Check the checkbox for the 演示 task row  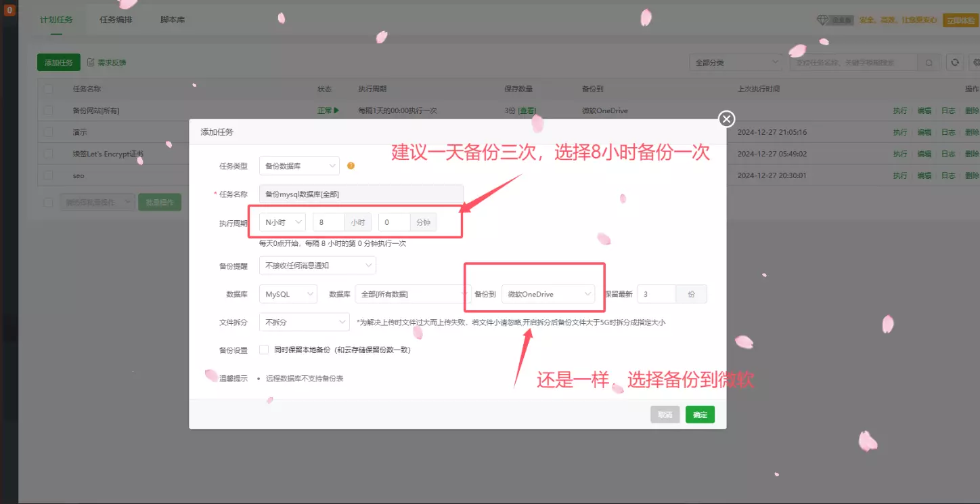[x=47, y=131]
